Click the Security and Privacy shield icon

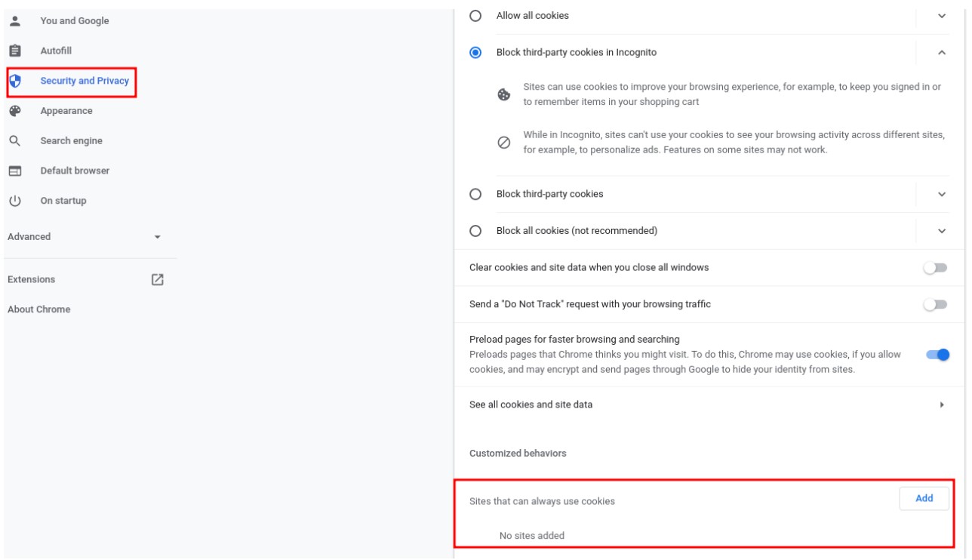14,81
